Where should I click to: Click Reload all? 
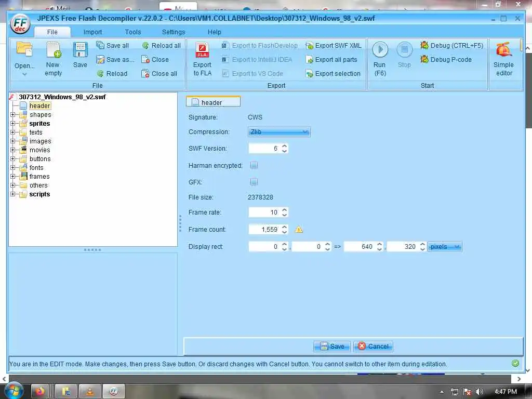(161, 46)
